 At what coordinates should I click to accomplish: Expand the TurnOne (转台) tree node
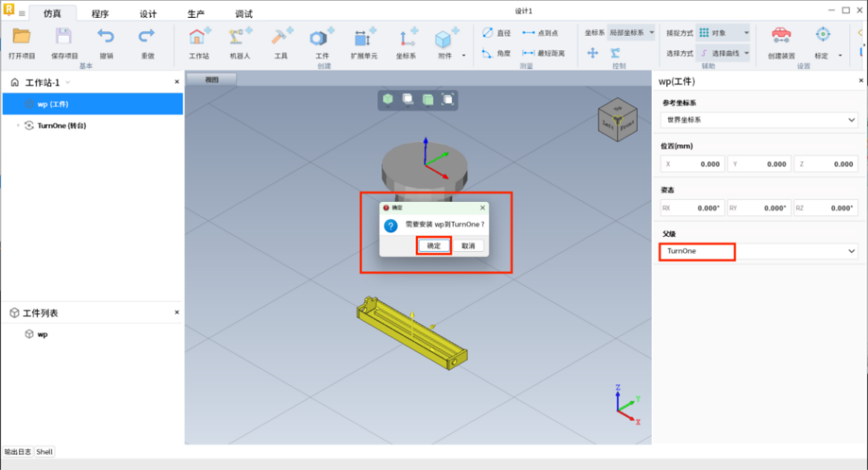pyautogui.click(x=18, y=125)
